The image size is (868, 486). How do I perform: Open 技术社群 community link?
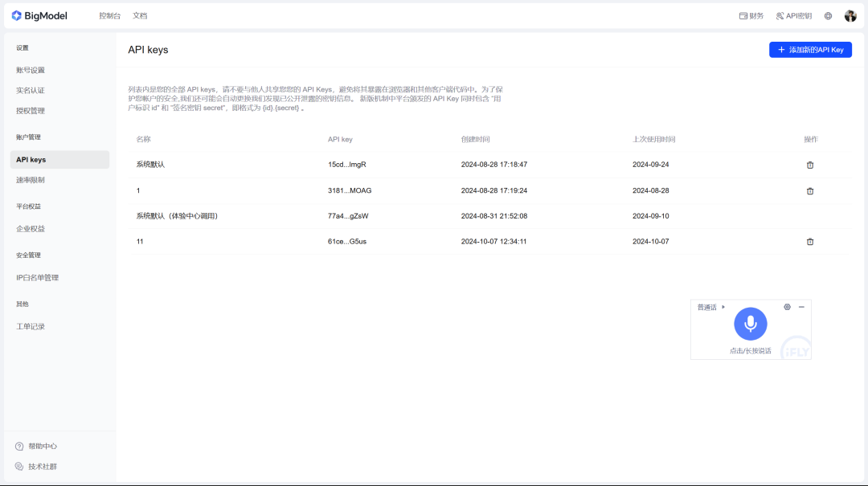coord(36,467)
